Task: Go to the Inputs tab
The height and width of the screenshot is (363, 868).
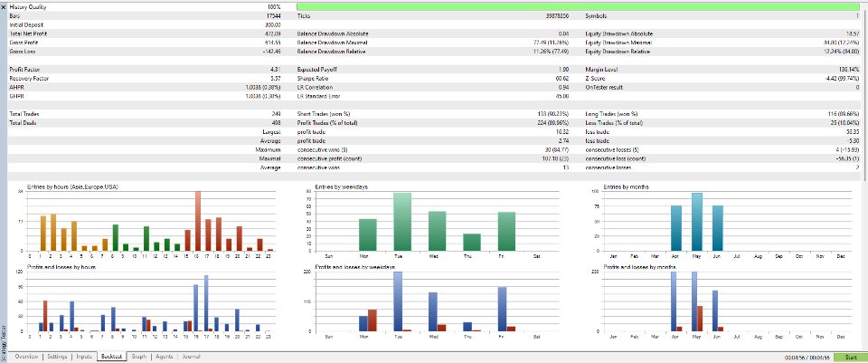Action: pos(83,357)
